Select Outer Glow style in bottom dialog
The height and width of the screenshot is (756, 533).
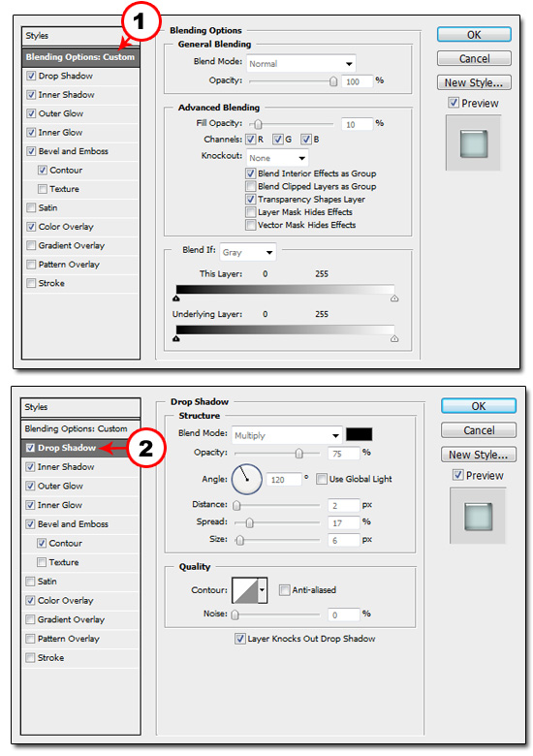60,486
